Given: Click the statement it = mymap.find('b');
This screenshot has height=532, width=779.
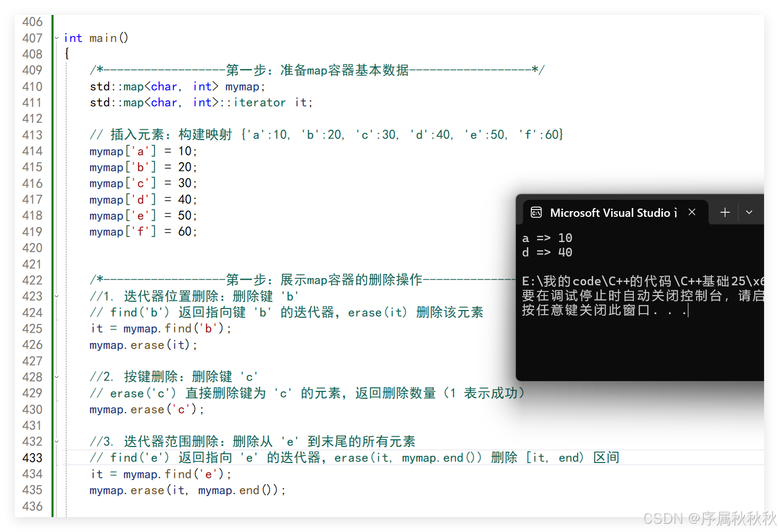Looking at the screenshot, I should pyautogui.click(x=161, y=329).
